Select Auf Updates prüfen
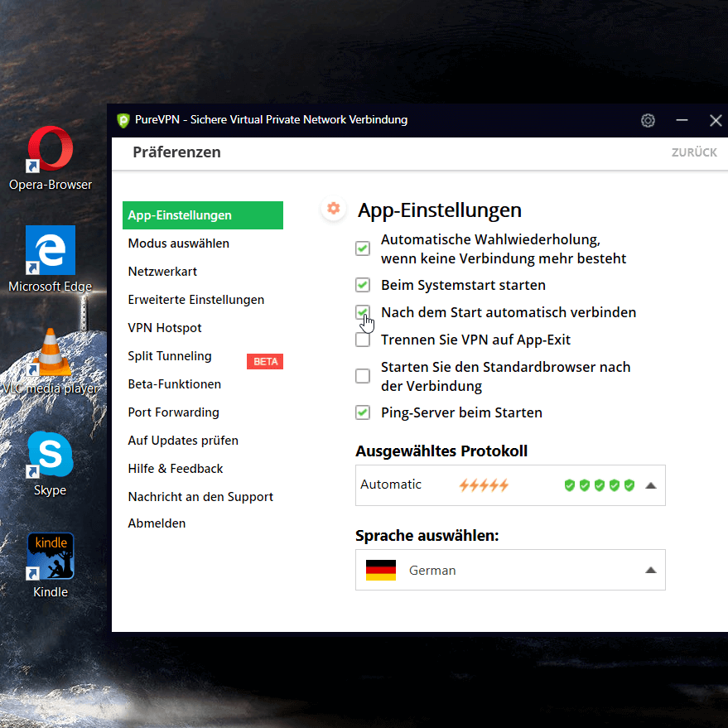The height and width of the screenshot is (728, 728). point(183,440)
